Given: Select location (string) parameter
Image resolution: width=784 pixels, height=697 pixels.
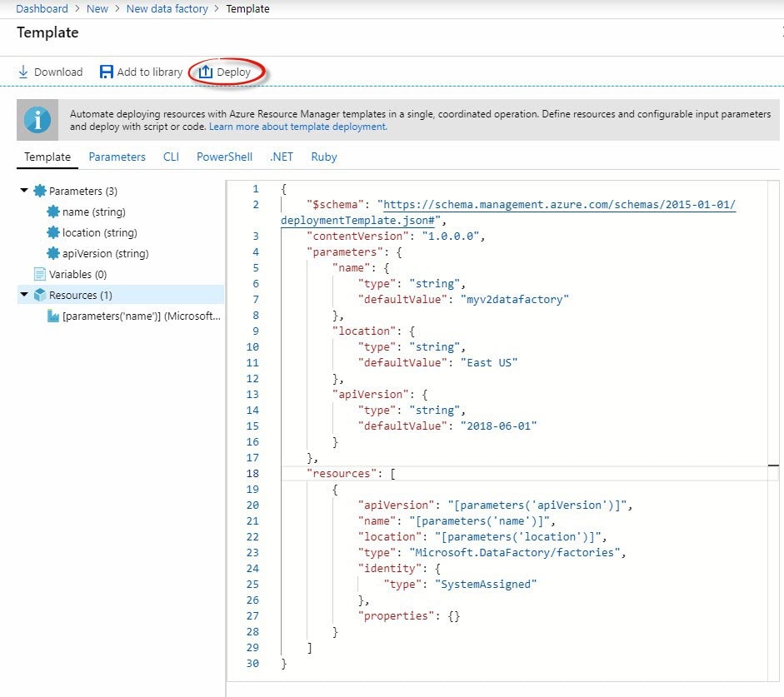Looking at the screenshot, I should pos(99,233).
